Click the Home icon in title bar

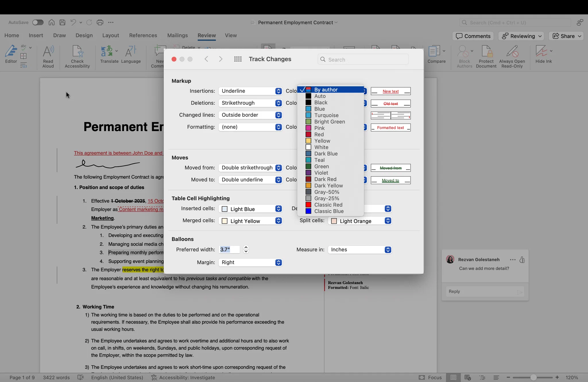click(51, 22)
